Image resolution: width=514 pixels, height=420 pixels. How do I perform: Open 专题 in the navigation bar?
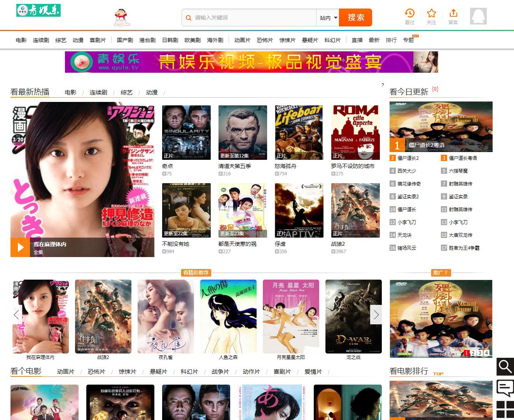[x=408, y=40]
